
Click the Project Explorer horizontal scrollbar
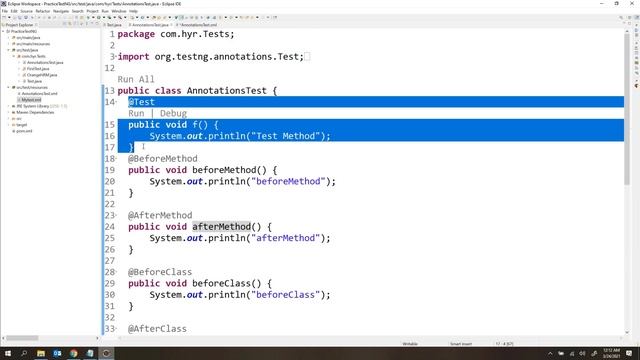pos(22,338)
